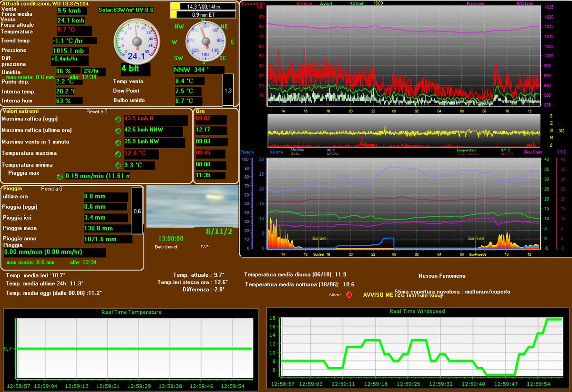Select the Dew Point value 7.5 °C
Image resolution: width=572 pixels, height=392 pixels.
[189, 91]
